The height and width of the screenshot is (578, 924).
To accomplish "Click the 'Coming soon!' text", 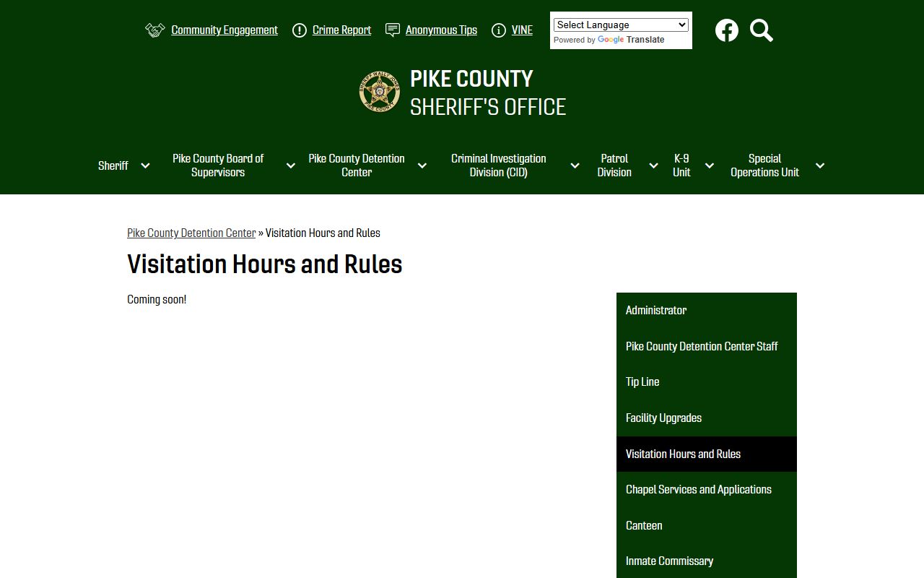I will 157,299.
